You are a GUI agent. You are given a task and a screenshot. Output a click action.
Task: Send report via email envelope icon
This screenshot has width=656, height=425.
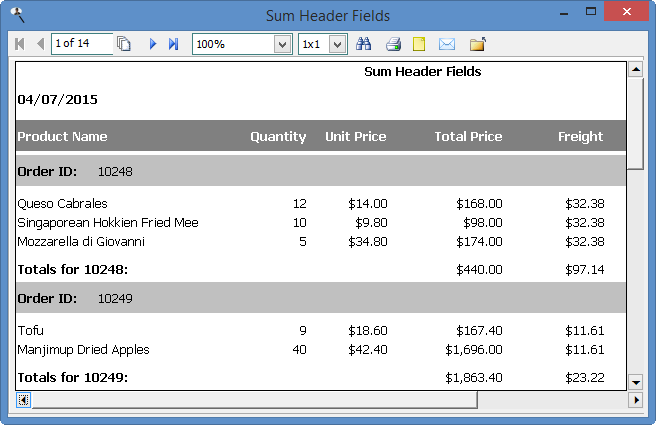point(446,44)
